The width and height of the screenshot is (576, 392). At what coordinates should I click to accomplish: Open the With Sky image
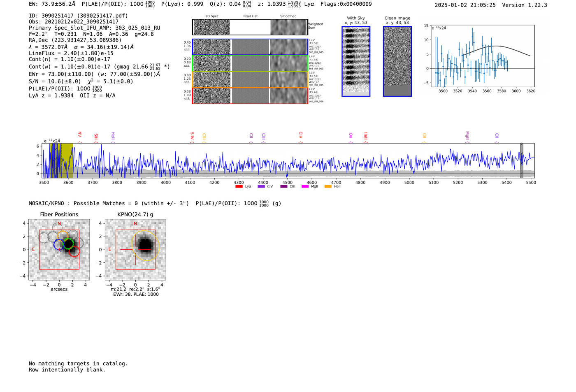point(356,61)
